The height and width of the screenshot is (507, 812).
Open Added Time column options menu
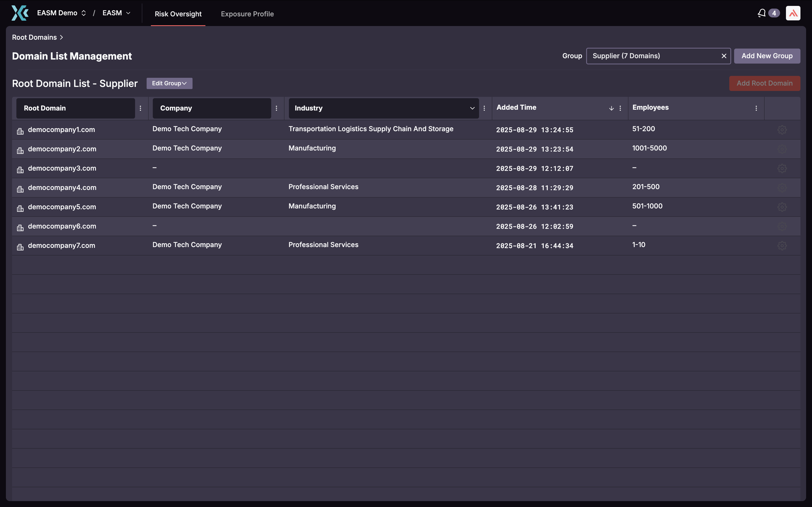point(620,108)
